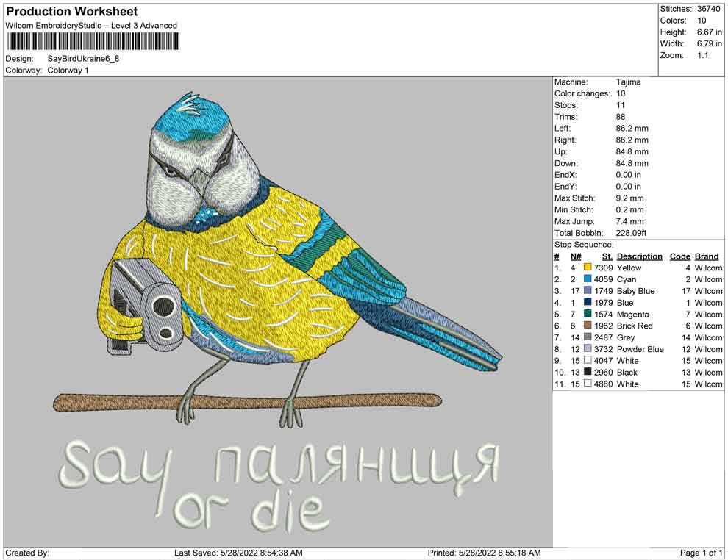Click the Brick Red color swatch

coord(588,326)
